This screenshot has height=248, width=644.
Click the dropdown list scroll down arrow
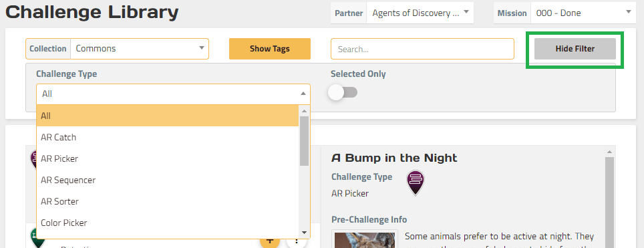304,233
